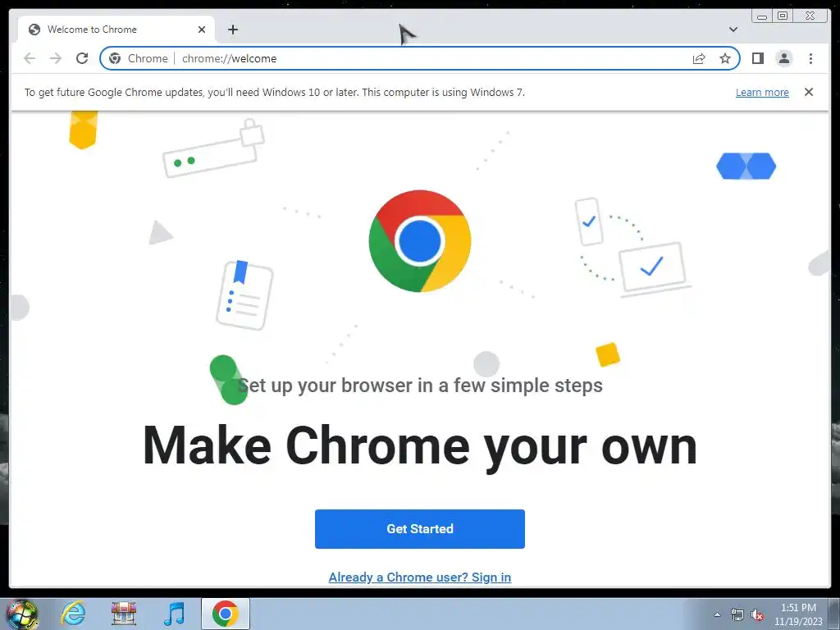The width and height of the screenshot is (840, 630).
Task: Click the Chrome taskbar button
Action: (x=225, y=614)
